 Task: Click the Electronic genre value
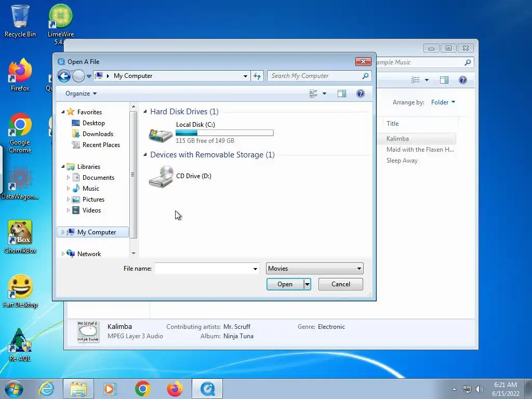(x=331, y=327)
